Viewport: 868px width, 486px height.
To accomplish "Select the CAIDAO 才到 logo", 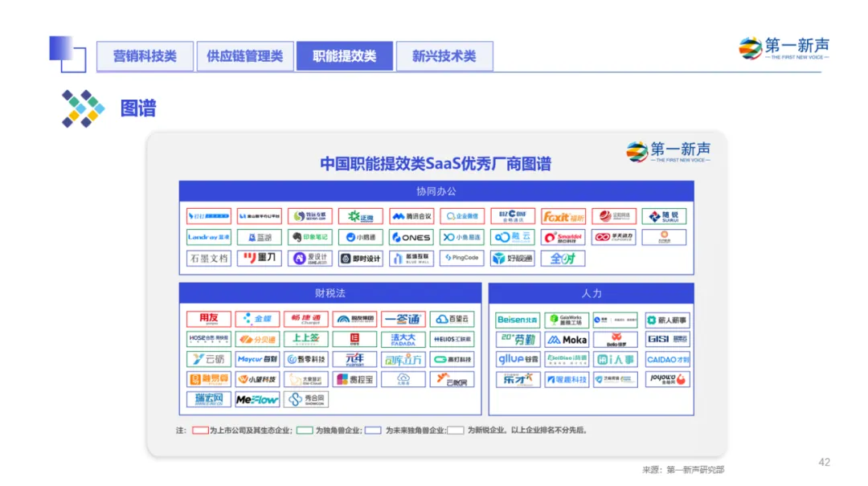I will pos(668,359).
